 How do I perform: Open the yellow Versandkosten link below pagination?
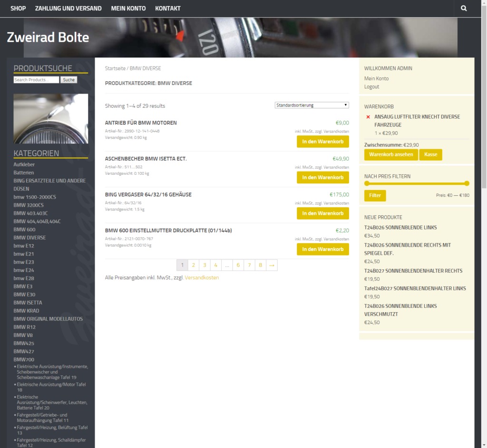tap(202, 277)
